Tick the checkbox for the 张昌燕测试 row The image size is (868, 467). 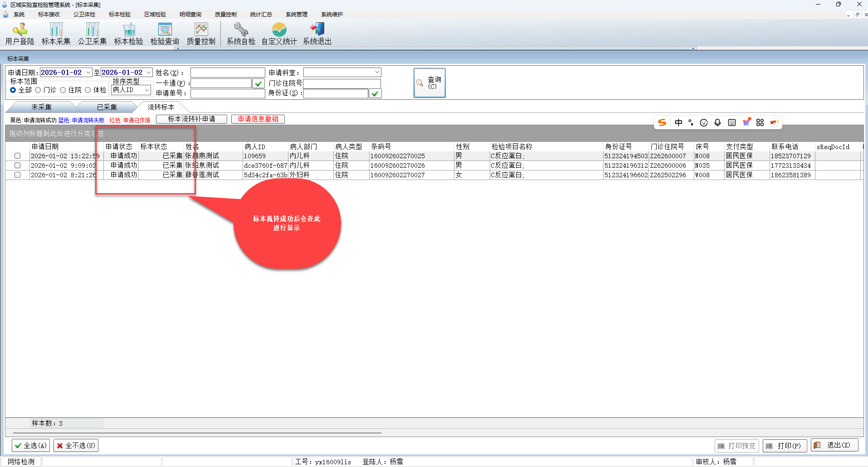pyautogui.click(x=18, y=156)
